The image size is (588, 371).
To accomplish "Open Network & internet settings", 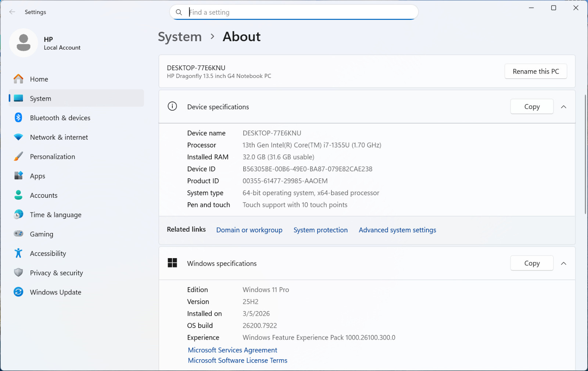I will (x=76, y=137).
